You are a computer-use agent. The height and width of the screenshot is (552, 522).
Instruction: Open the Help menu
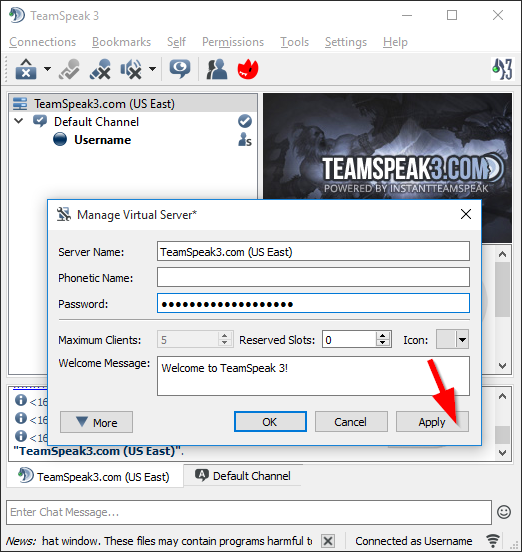(395, 42)
